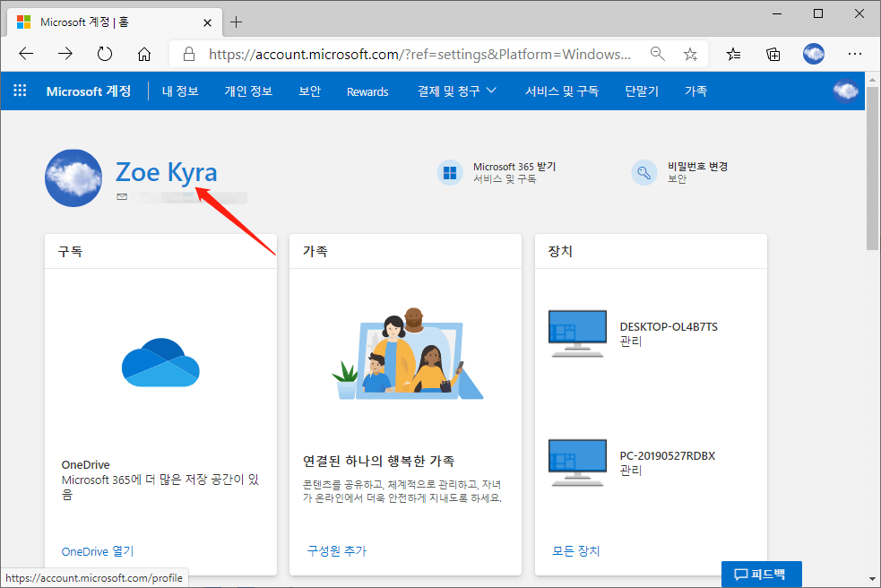The image size is (881, 588).
Task: Click account avatar in blue header
Action: [x=846, y=91]
